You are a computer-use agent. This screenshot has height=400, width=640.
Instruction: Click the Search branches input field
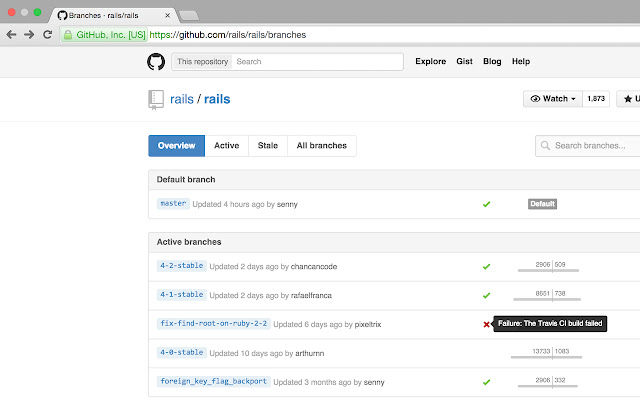(590, 146)
